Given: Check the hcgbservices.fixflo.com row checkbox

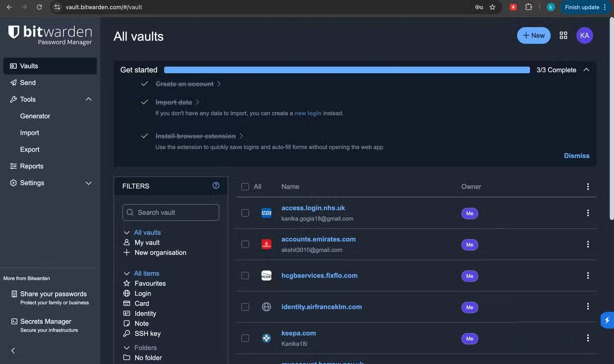Looking at the screenshot, I should click(245, 276).
